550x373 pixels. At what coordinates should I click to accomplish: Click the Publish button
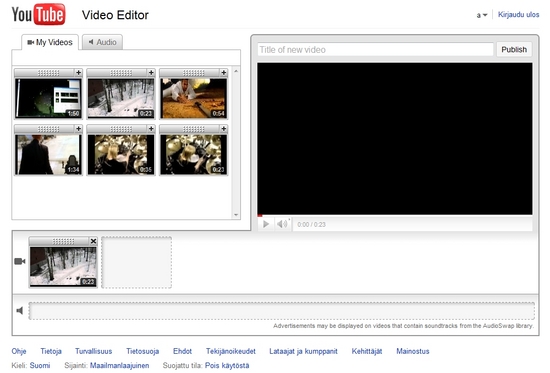coord(514,49)
